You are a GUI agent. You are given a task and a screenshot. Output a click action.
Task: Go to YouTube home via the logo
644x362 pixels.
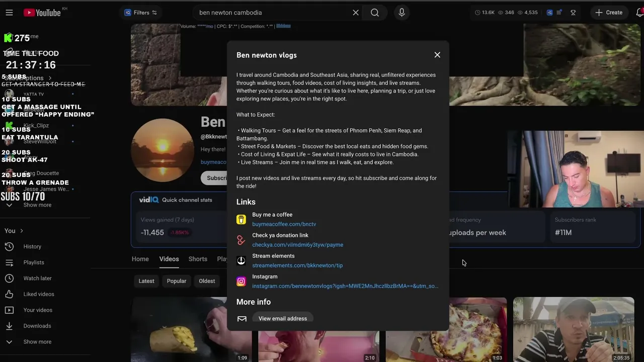pyautogui.click(x=42, y=13)
